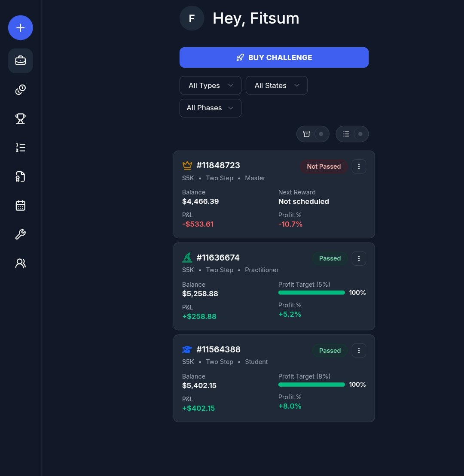
Task: Click the graduation cap icon on #11564388
Action: point(187,350)
